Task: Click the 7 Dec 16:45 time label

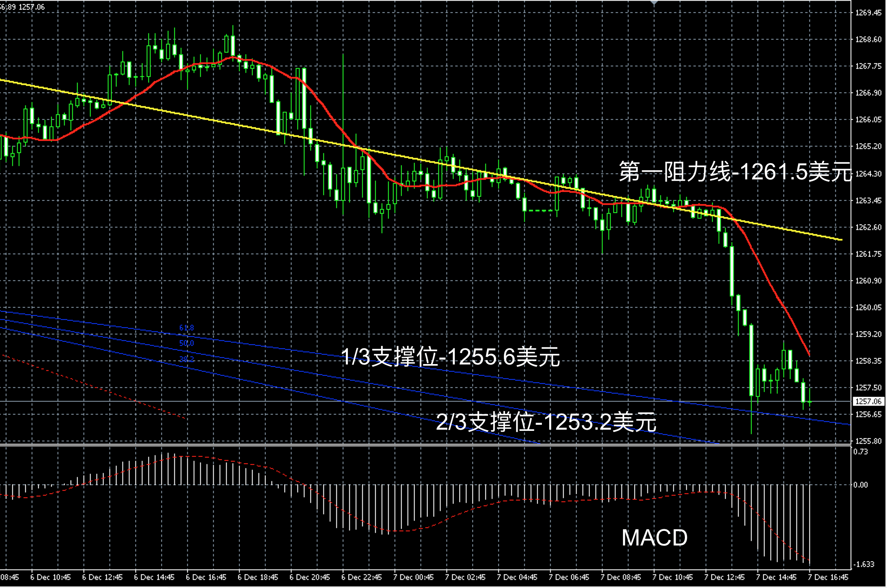Action: click(828, 577)
